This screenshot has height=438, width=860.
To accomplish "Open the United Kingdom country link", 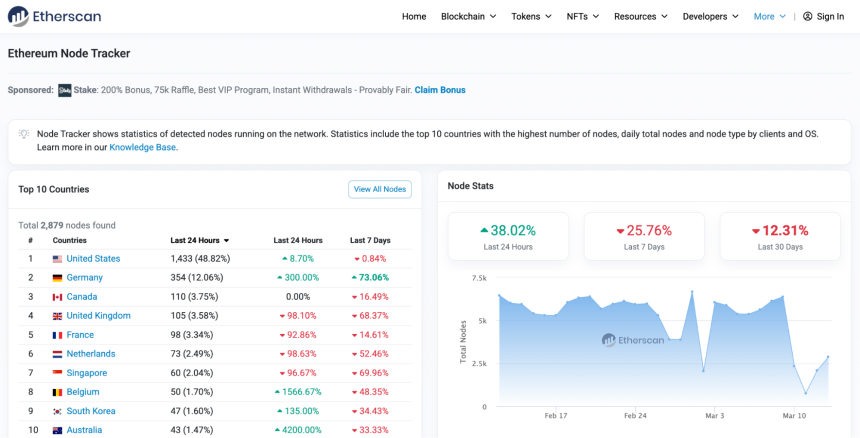I will (x=99, y=316).
